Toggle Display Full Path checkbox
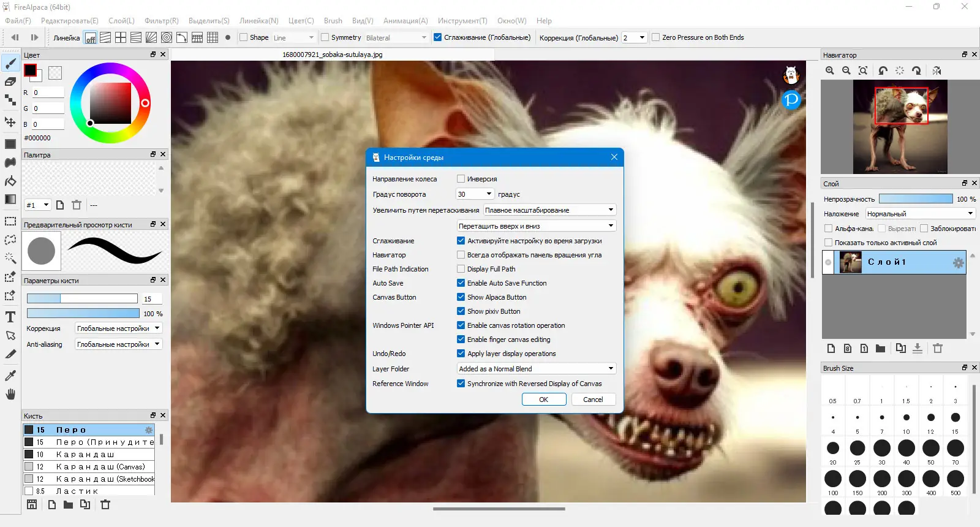980x527 pixels. (461, 268)
